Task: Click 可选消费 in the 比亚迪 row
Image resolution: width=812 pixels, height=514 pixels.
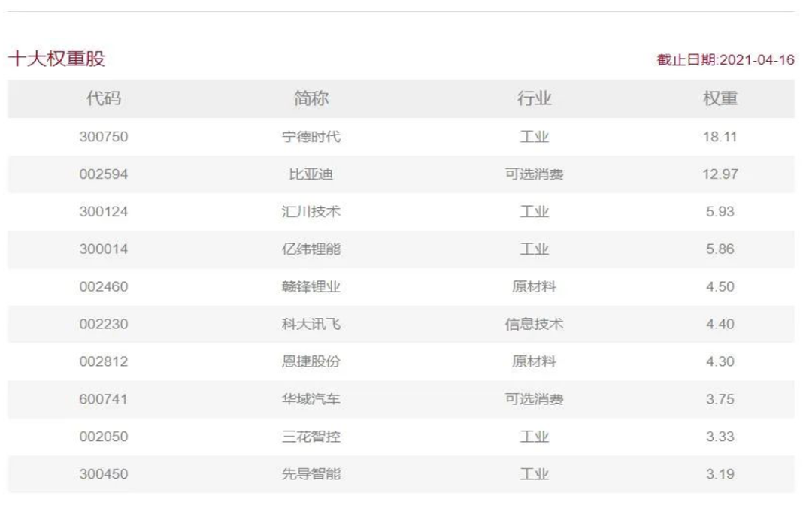Action: pos(535,174)
